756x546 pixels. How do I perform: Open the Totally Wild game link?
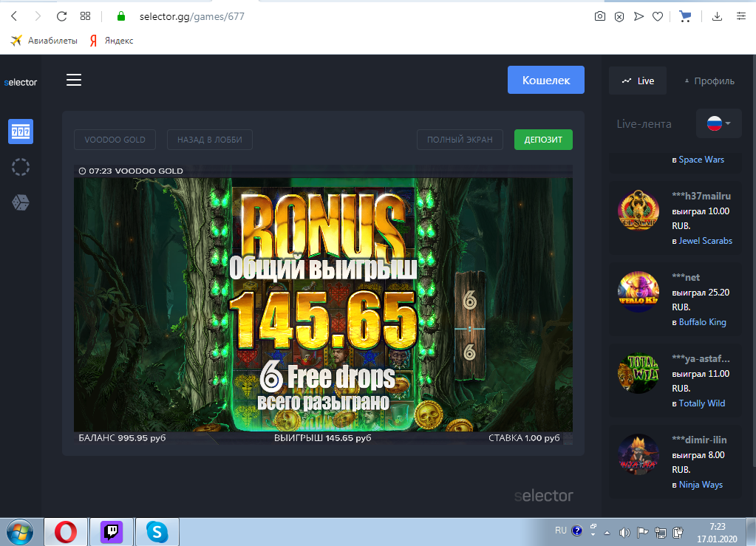pyautogui.click(x=702, y=403)
